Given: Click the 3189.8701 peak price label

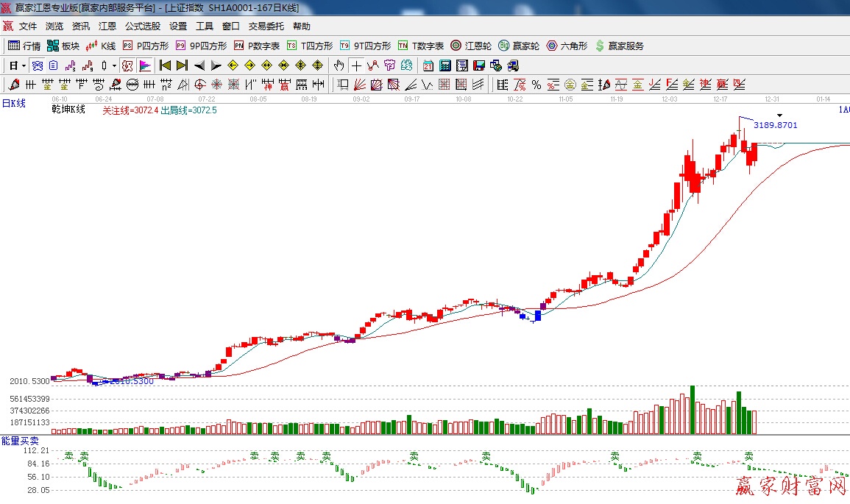Looking at the screenshot, I should coord(775,125).
